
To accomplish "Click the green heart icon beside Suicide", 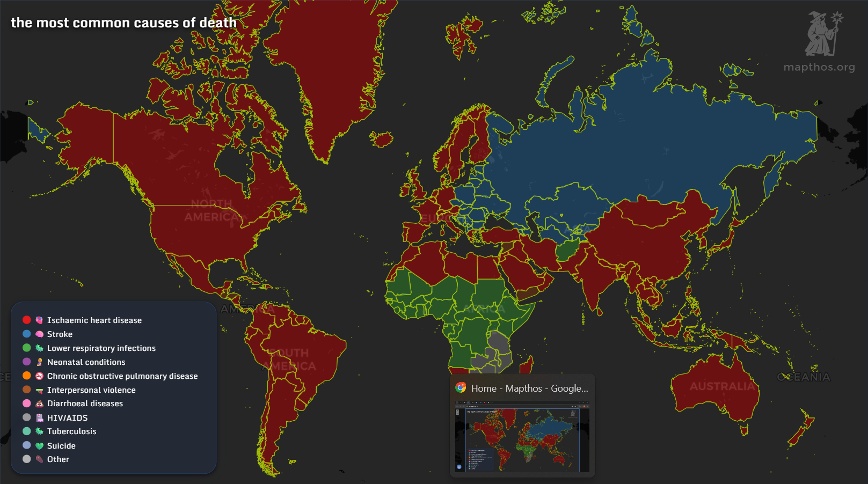I will pos(39,446).
